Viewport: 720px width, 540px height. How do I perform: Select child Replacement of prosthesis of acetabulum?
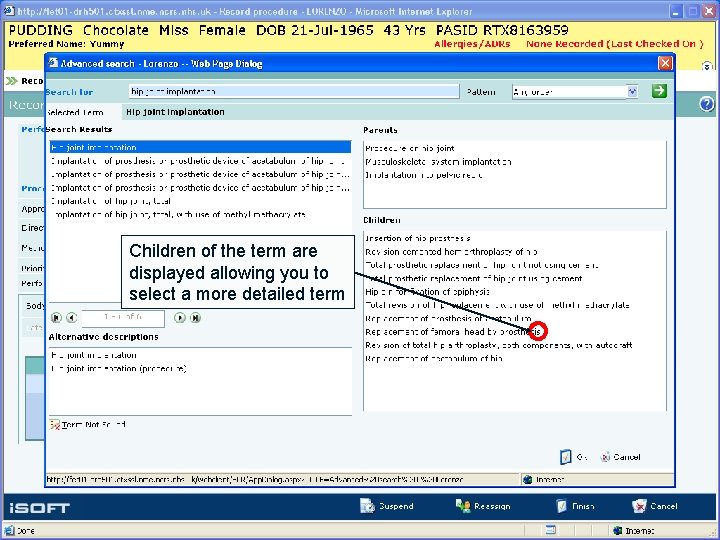(448, 318)
